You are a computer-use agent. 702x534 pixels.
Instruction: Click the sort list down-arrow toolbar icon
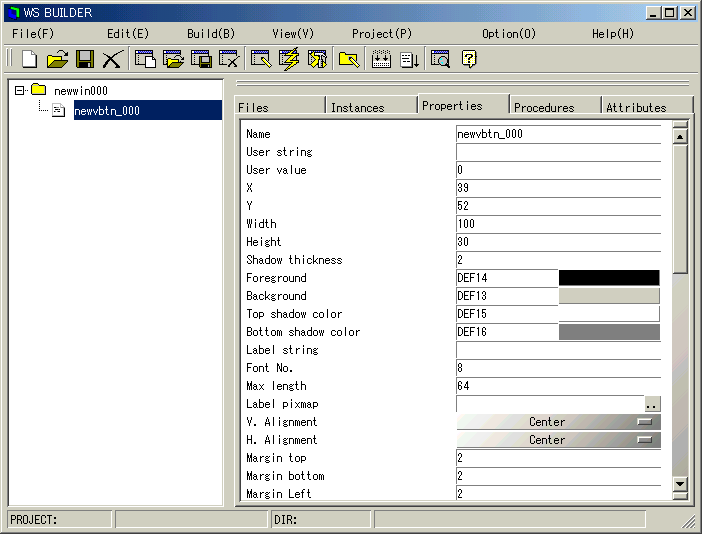pos(409,60)
